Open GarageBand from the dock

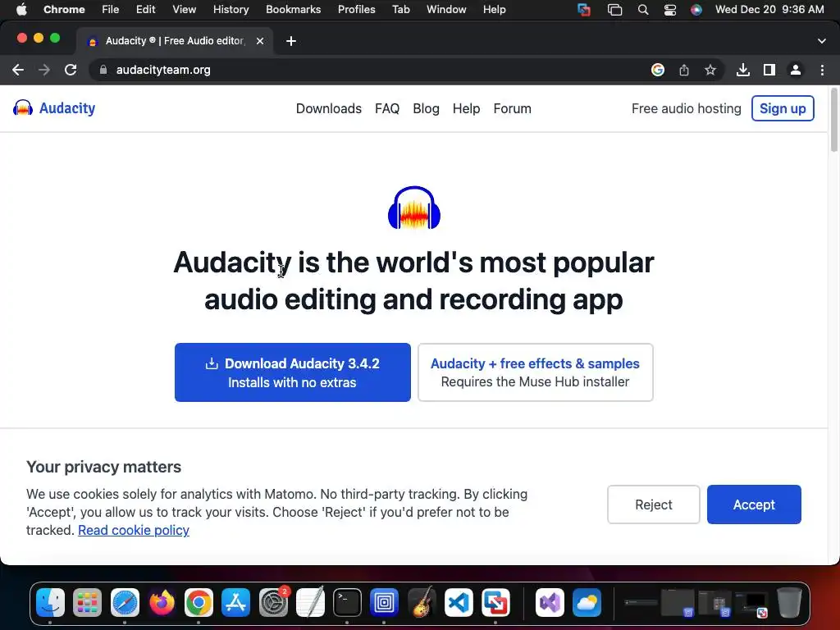pos(422,603)
